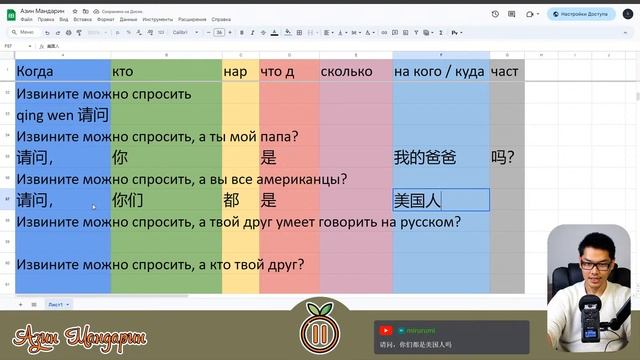Open the Инструменты menu

click(x=158, y=20)
